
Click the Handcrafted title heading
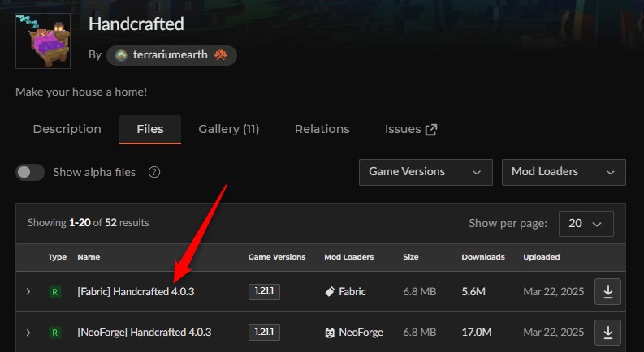[x=136, y=24]
